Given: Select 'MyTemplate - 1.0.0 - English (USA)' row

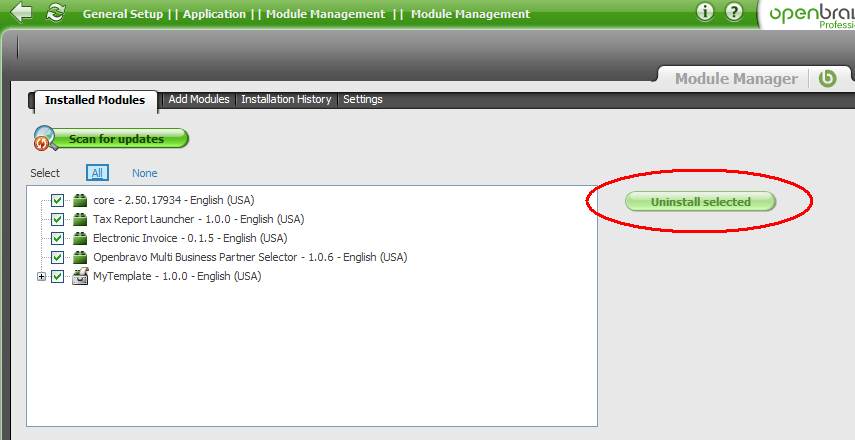Looking at the screenshot, I should coord(177,276).
